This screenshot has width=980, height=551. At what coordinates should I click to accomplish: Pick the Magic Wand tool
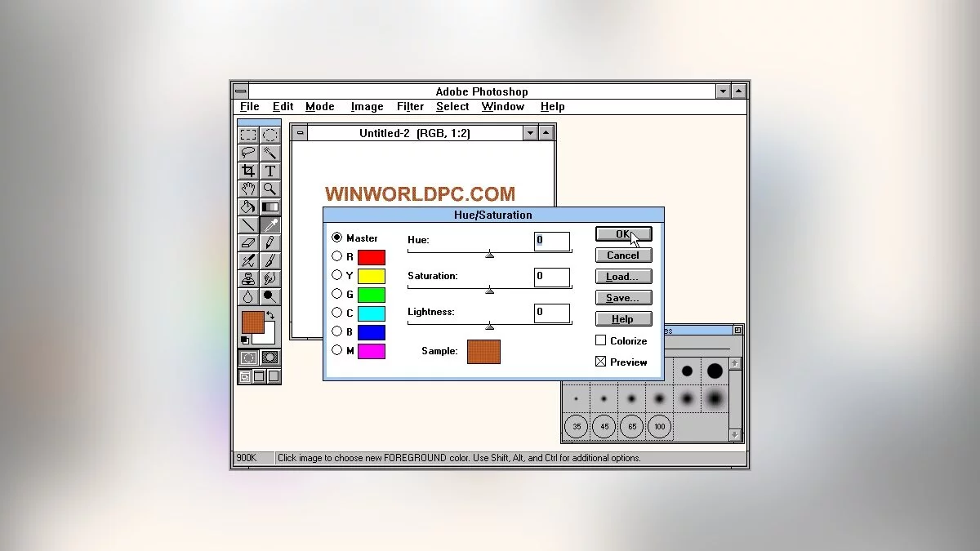(269, 153)
